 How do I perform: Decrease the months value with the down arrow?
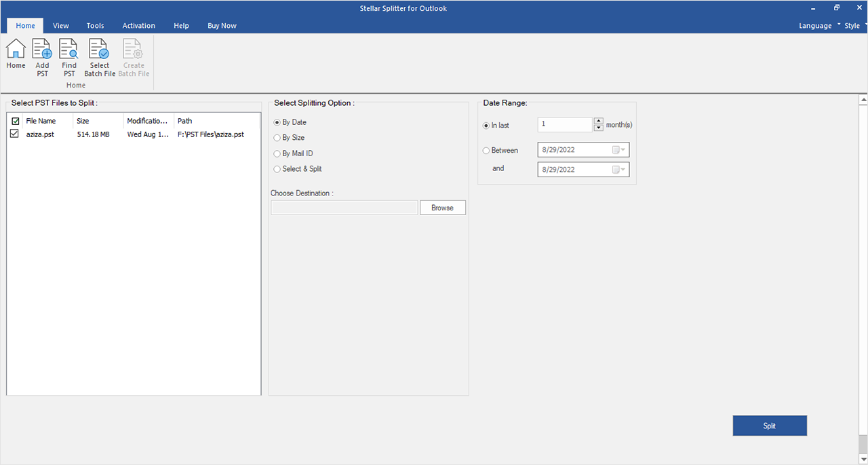click(x=598, y=128)
